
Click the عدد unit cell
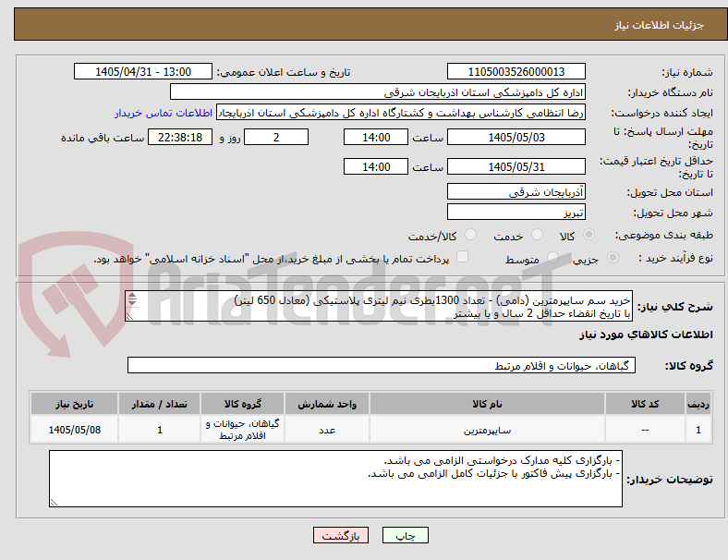click(327, 430)
